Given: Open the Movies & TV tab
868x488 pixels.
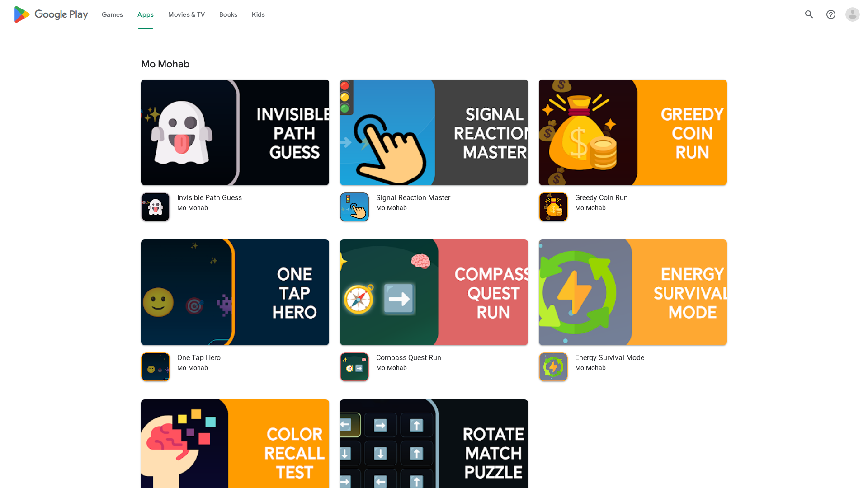Looking at the screenshot, I should coord(186,14).
